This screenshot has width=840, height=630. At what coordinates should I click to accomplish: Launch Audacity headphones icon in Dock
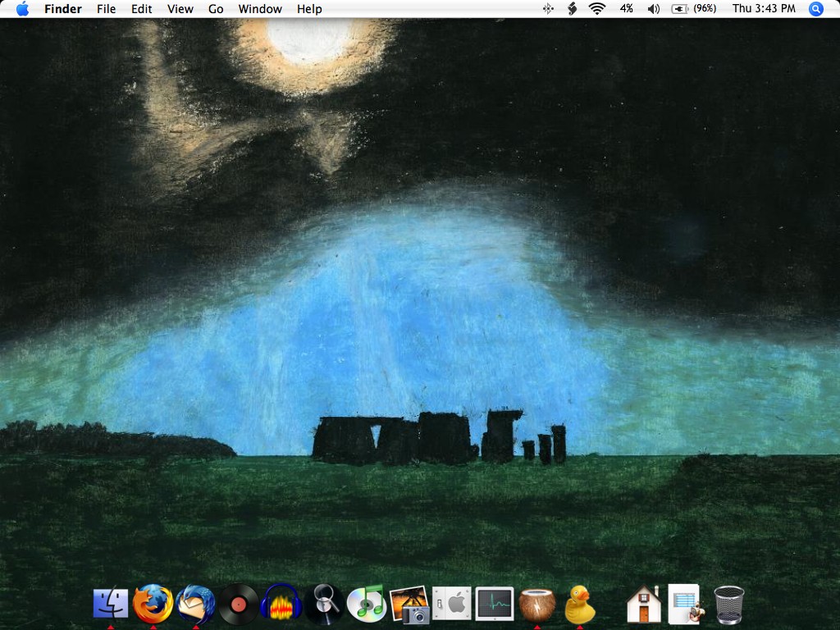point(281,604)
